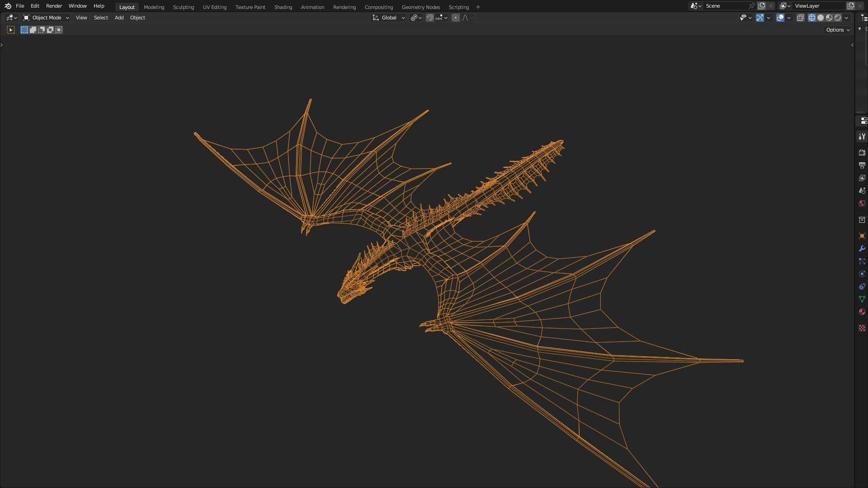The height and width of the screenshot is (488, 868).
Task: Open the World properties tab
Action: click(x=862, y=203)
